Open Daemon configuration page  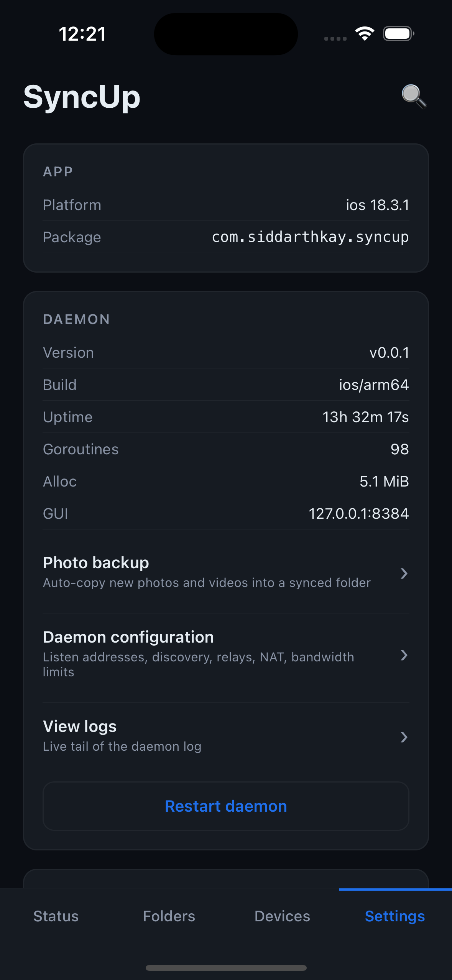pos(199,654)
